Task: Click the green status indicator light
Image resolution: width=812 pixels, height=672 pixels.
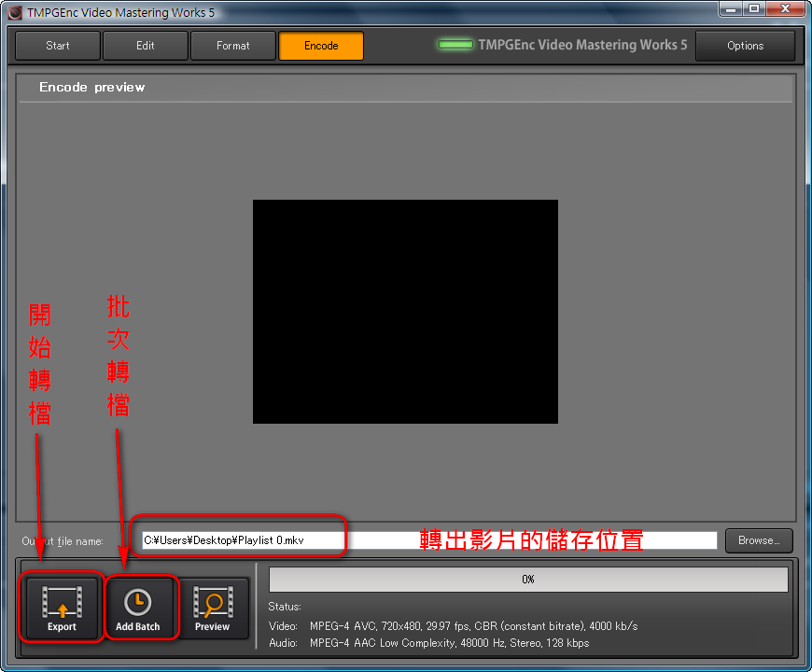Action: pyautogui.click(x=455, y=45)
